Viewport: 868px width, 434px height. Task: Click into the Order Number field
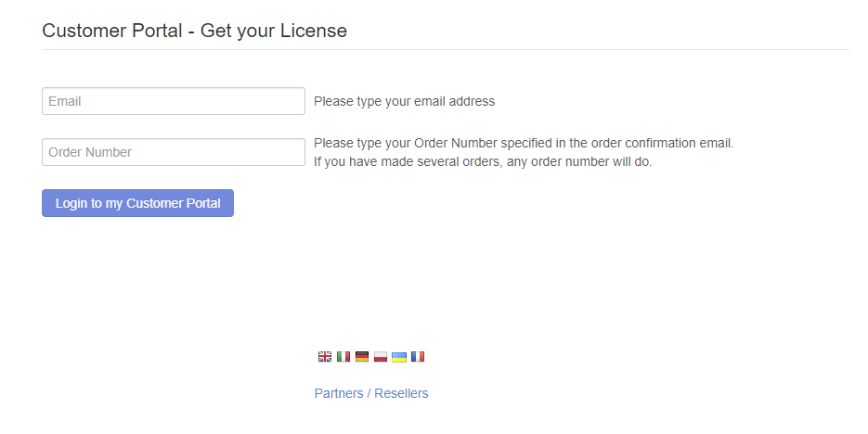click(174, 152)
